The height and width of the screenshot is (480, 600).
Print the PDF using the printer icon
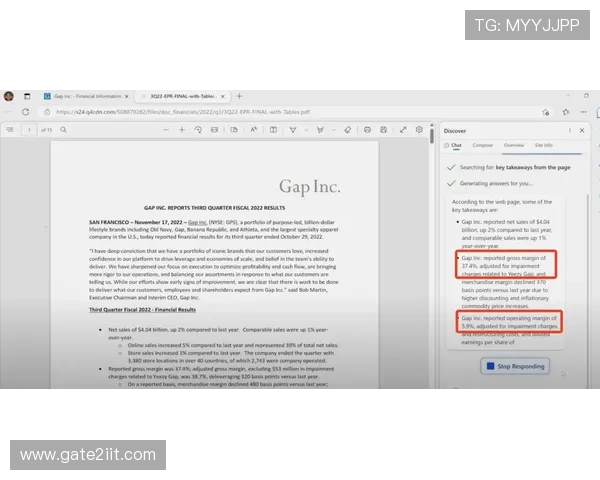368,129
